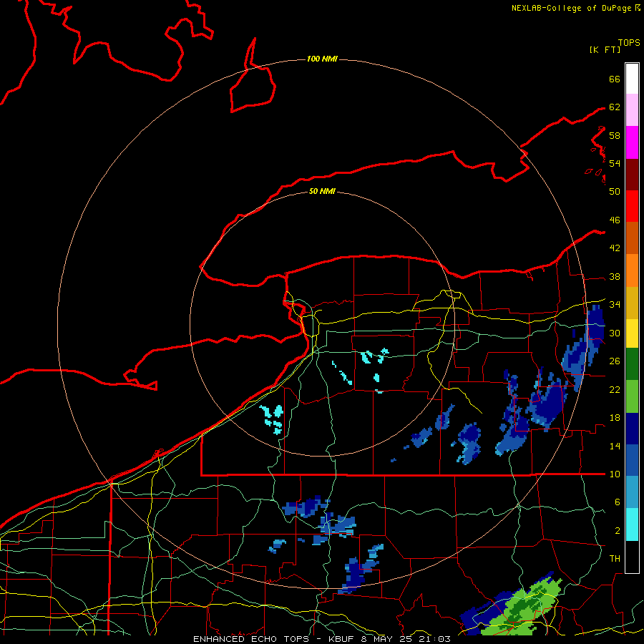
Task: Click the TH label on the legend
Action: [615, 559]
